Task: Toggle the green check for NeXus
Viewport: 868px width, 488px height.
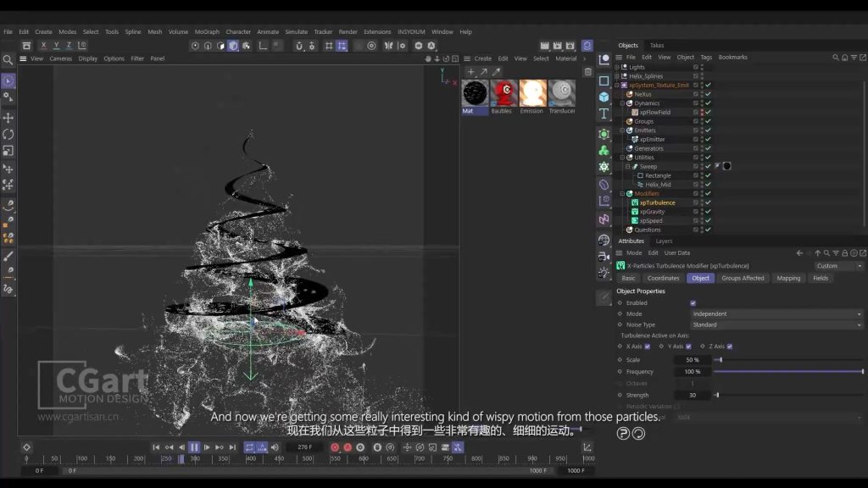Action: (708, 94)
